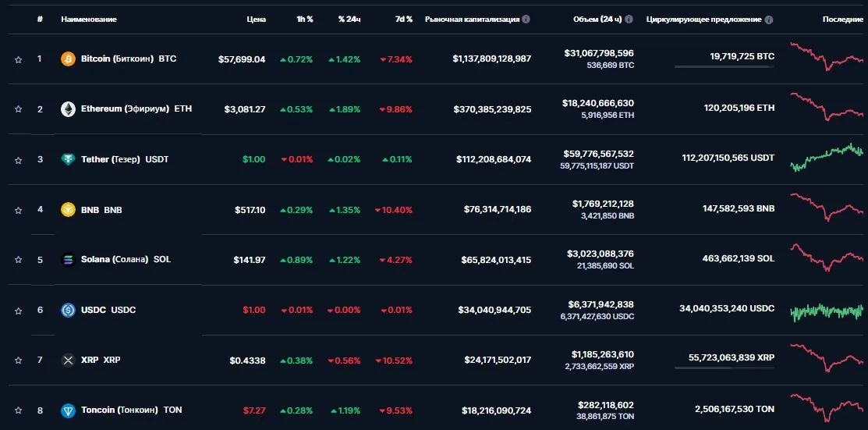Screen dimensions: 868x430
Task: Click Bitcoin circulating supply progress bar
Action: tap(724, 67)
